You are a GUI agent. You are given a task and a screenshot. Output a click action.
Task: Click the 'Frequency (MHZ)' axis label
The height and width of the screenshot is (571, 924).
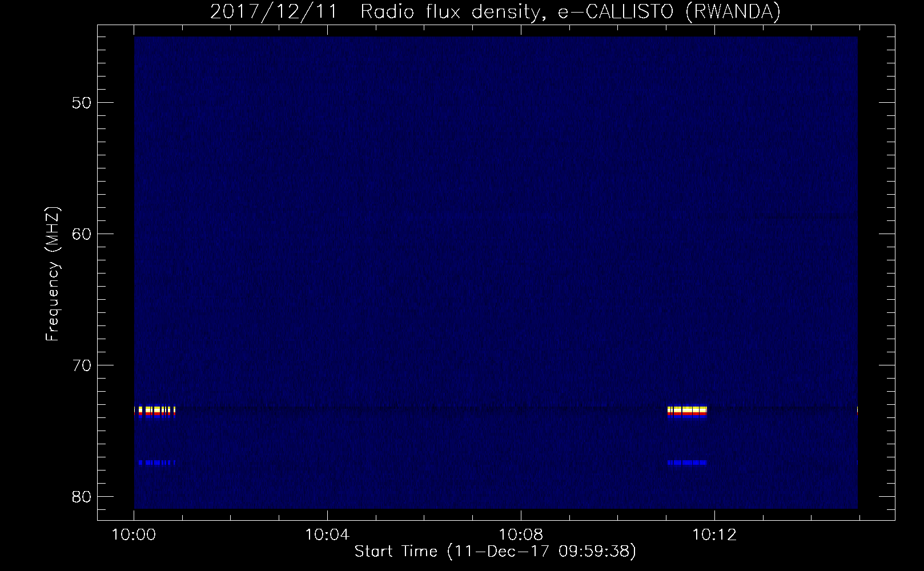coord(53,274)
